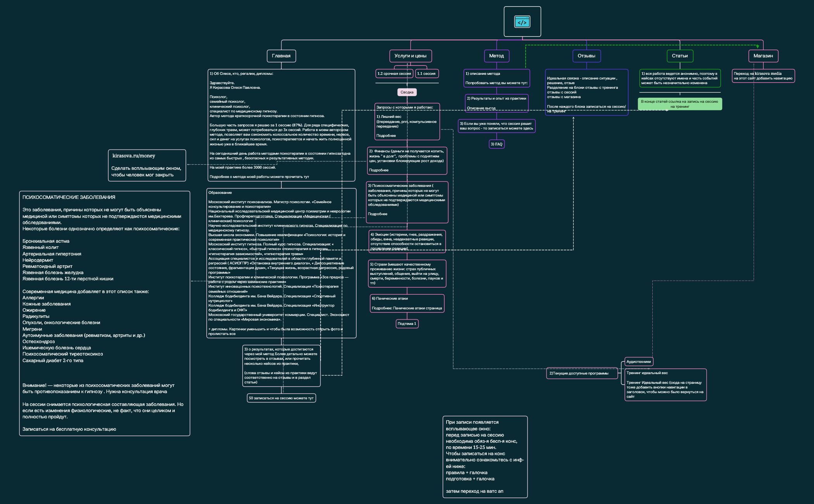The image size is (814, 504).
Task: Open the Магазин branch node
Action: point(763,56)
